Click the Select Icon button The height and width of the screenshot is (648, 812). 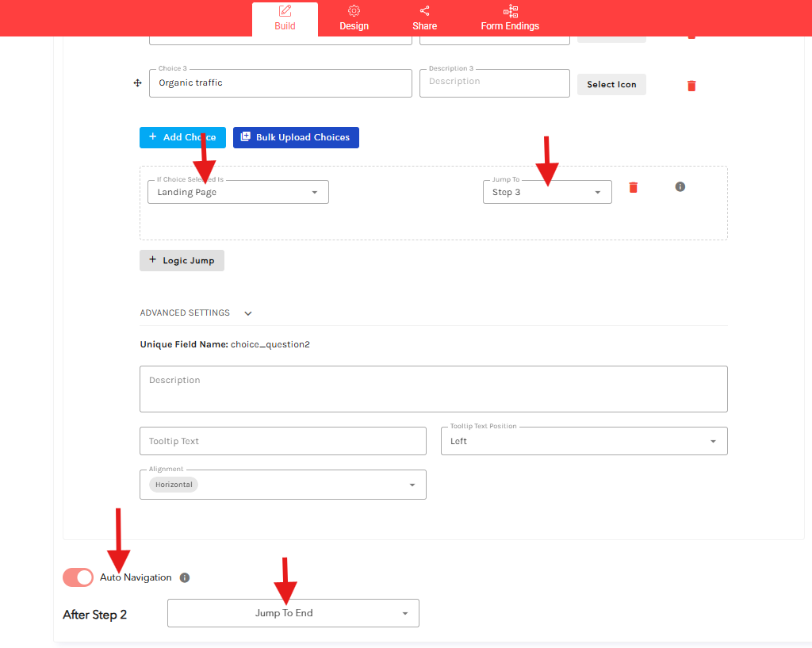[611, 83]
